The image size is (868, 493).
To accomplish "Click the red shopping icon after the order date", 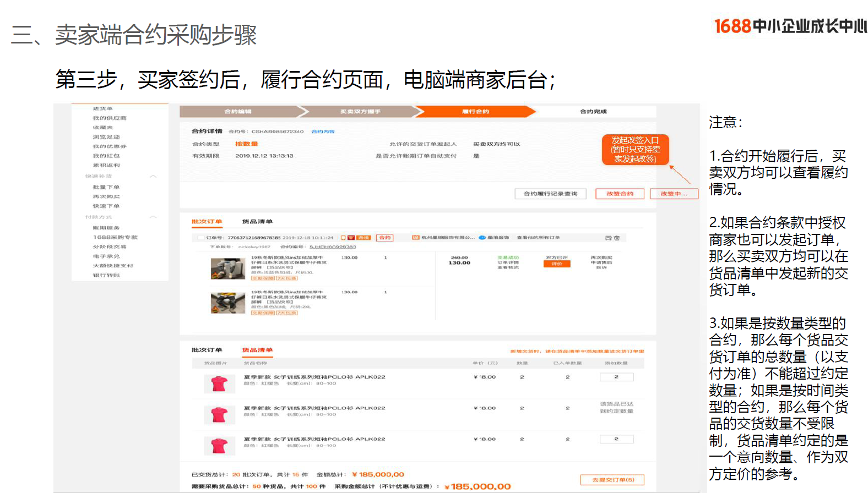I will 351,238.
